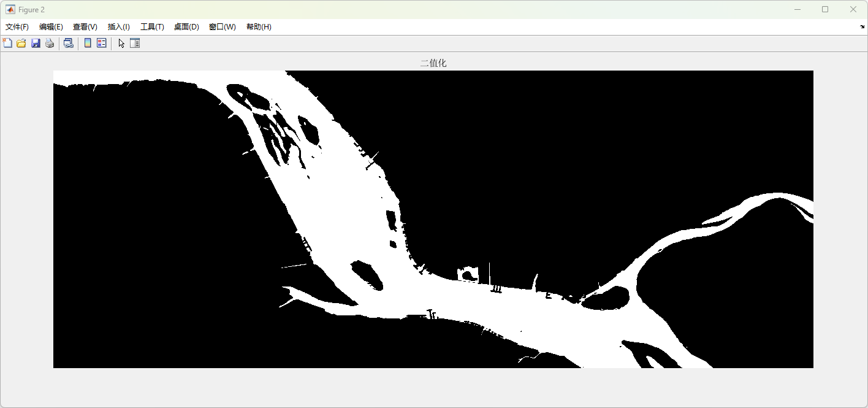Open the 窗口(W) menu
The height and width of the screenshot is (408, 868).
222,27
